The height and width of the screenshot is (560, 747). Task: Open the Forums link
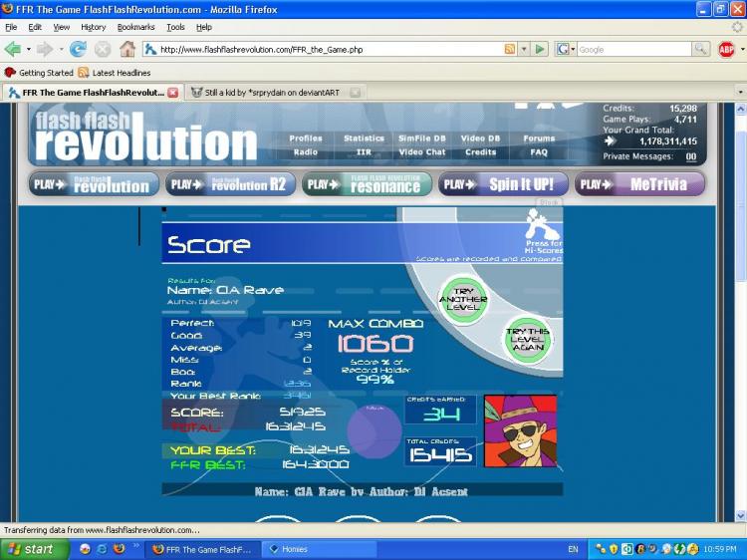(x=539, y=139)
